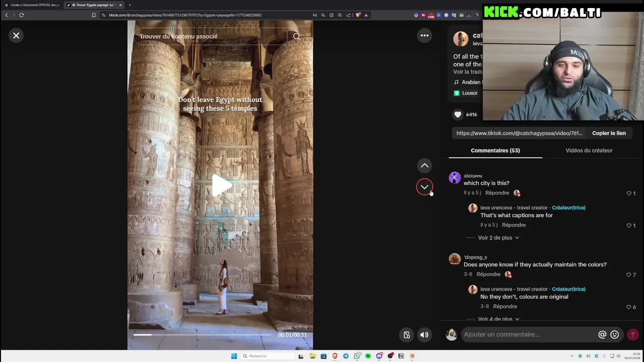Screen dimensions: 644x362
Task: Click the TikTok video URL text
Action: 519,133
